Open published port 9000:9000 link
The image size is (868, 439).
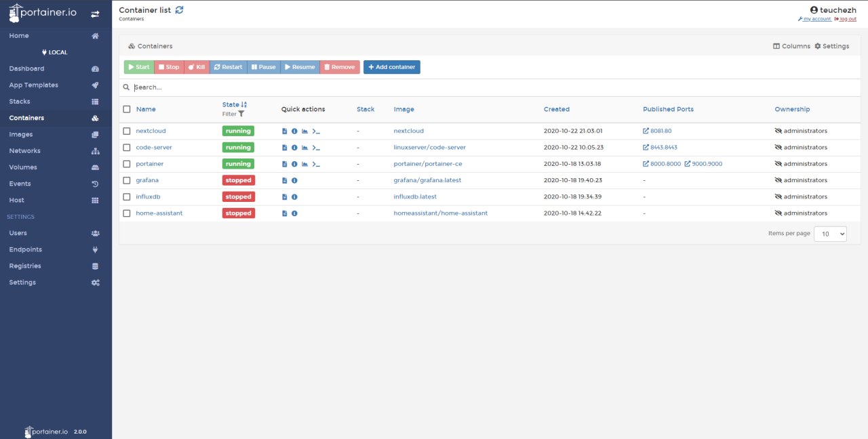[x=703, y=164]
